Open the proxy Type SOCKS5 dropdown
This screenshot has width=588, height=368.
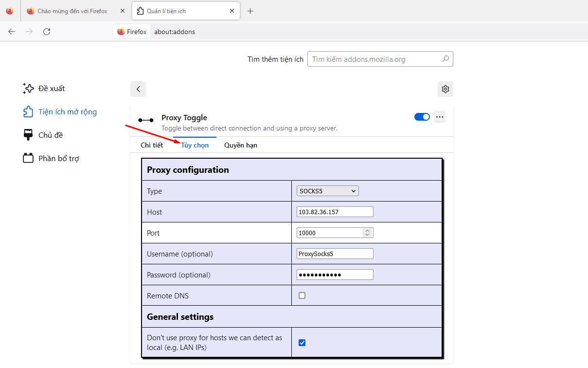point(328,191)
